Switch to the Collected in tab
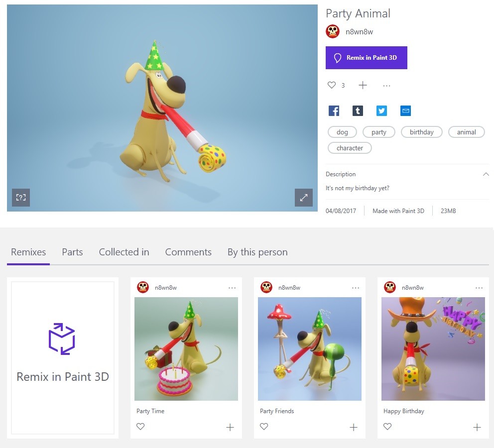Viewport: 494px width, 448px height. tap(124, 252)
